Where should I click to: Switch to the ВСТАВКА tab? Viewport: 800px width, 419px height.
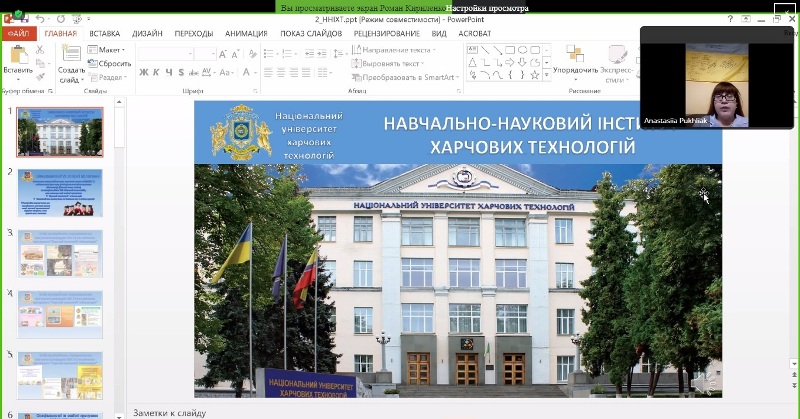(x=105, y=33)
